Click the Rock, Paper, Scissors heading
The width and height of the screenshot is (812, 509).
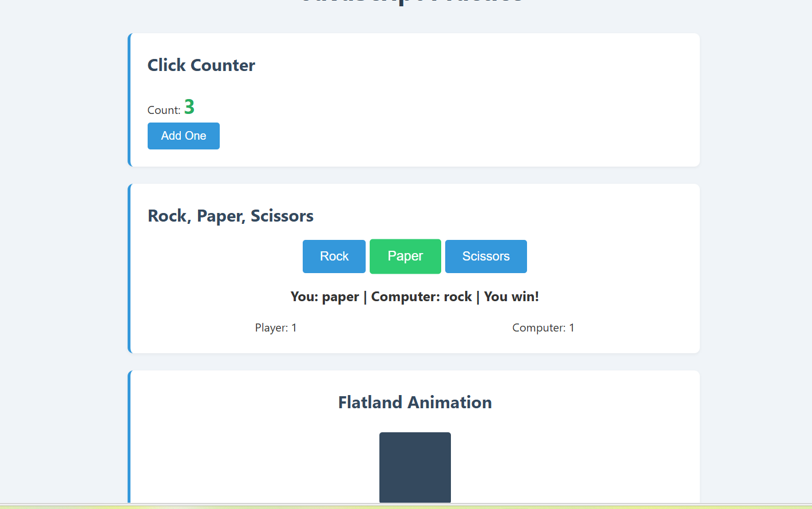(231, 216)
